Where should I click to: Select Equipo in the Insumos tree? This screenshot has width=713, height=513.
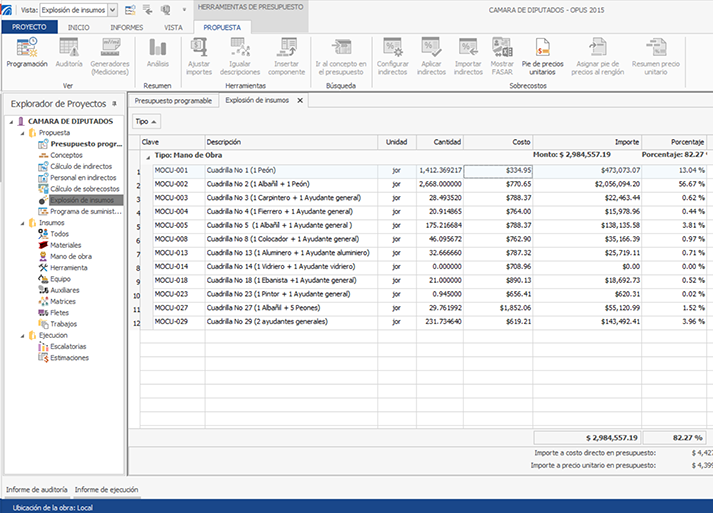point(62,279)
